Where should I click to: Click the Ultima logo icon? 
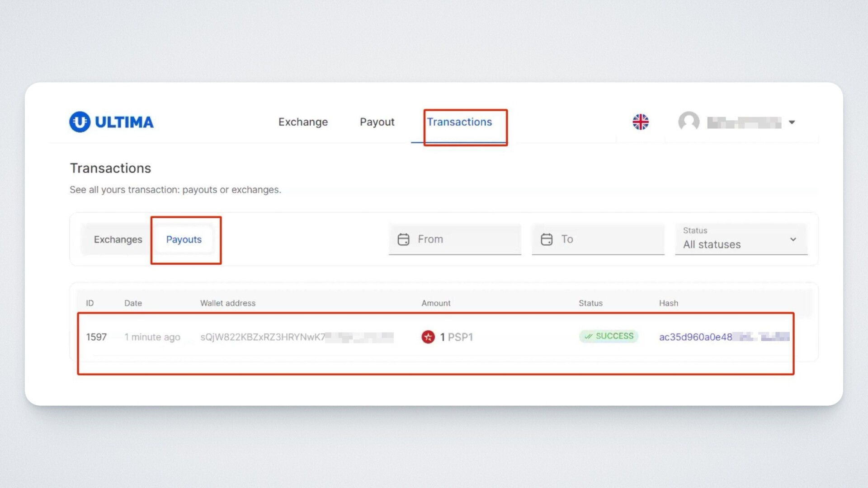pos(80,122)
